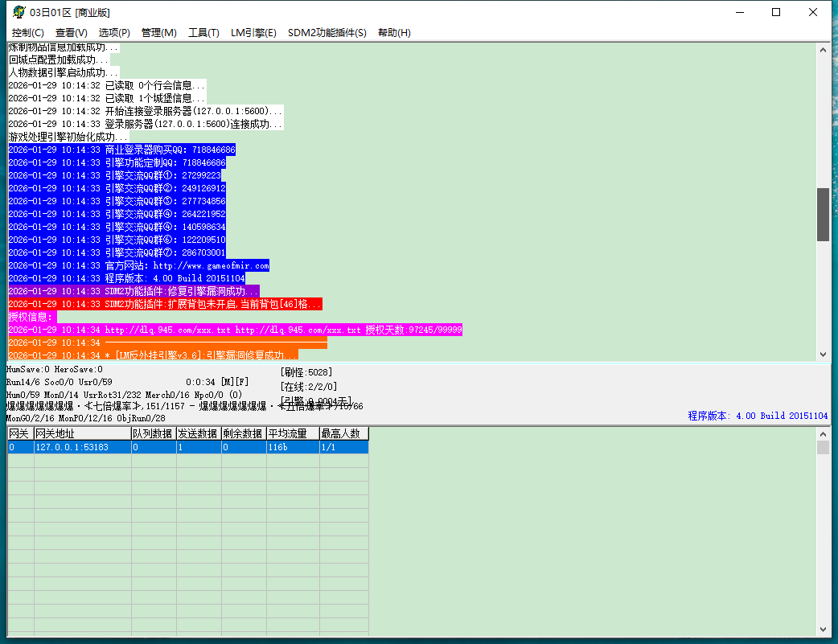Open the 管理(M) menu
Screen dimensions: 838x644
(x=158, y=33)
